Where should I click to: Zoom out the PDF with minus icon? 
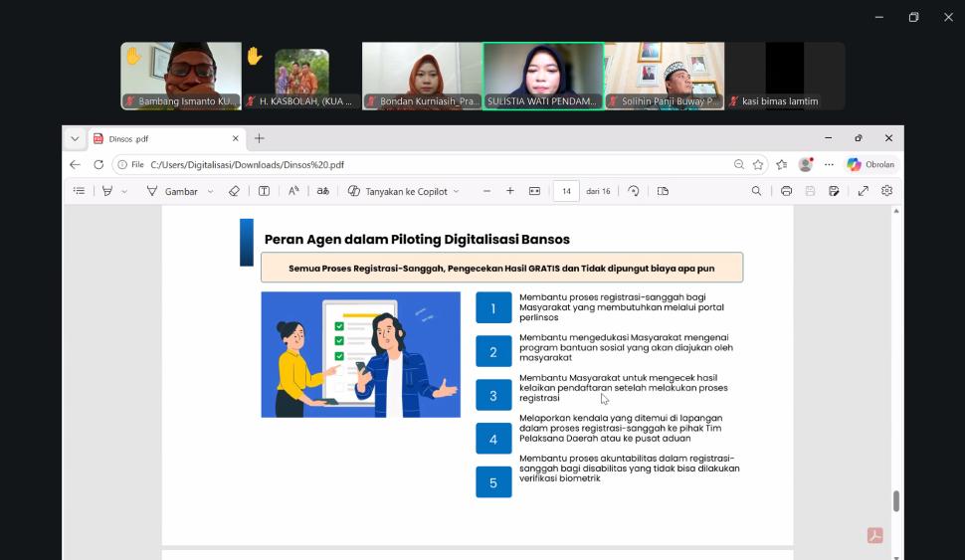(486, 191)
